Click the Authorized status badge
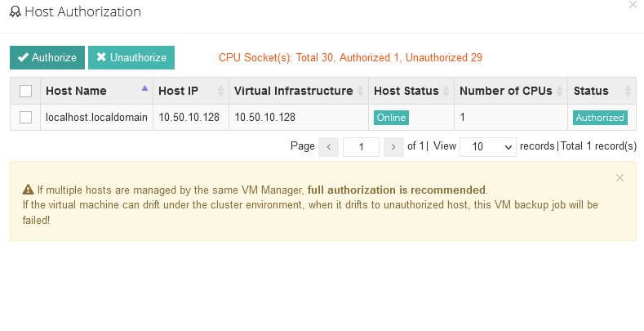 tap(600, 118)
